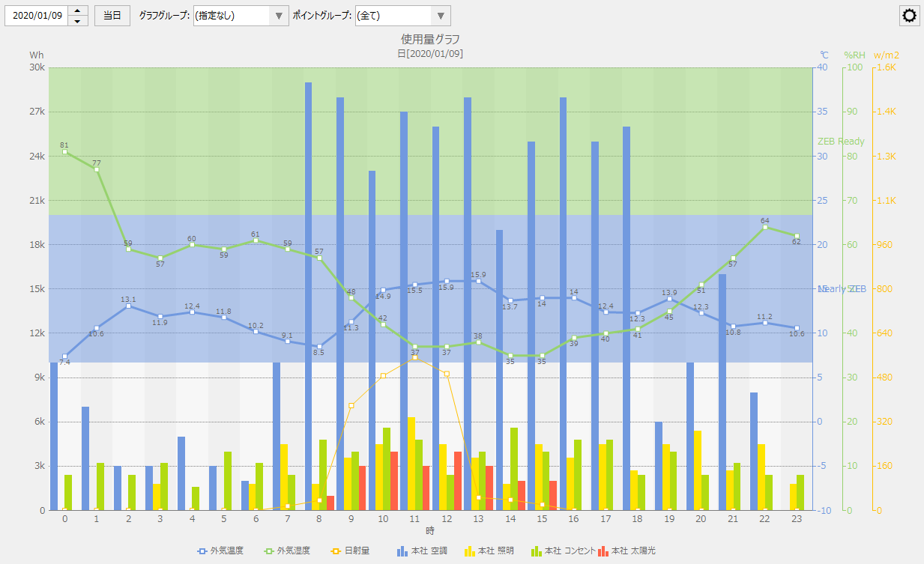Image resolution: width=924 pixels, height=564 pixels.
Task: Decrease the date with the down arrow
Action: pos(78,21)
